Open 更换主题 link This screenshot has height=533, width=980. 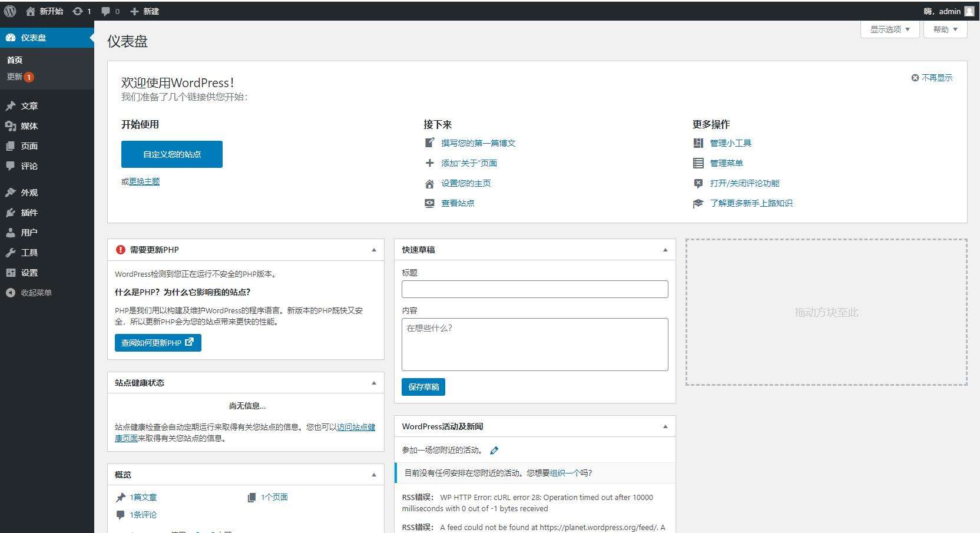coord(144,181)
